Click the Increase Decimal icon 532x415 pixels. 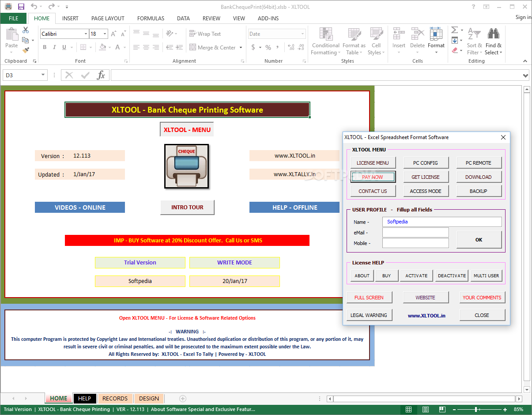[291, 47]
